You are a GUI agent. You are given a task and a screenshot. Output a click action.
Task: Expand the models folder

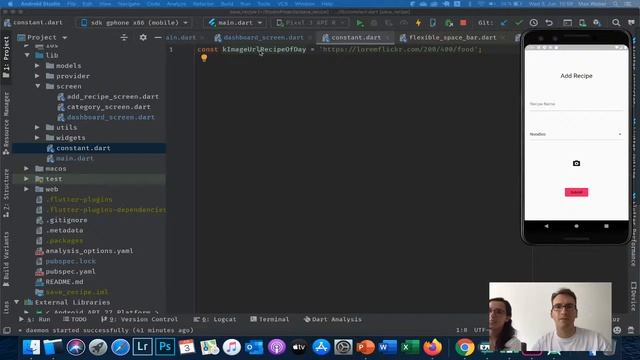(x=37, y=66)
